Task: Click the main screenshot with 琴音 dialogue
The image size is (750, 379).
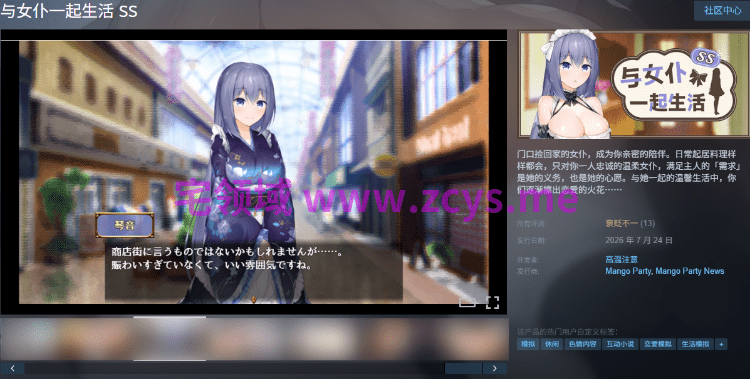Action: point(254,172)
